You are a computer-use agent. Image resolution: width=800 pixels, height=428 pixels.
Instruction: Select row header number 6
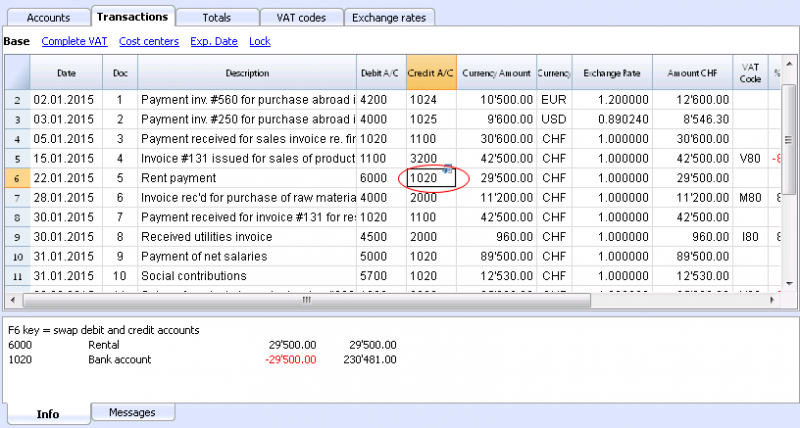tap(17, 179)
